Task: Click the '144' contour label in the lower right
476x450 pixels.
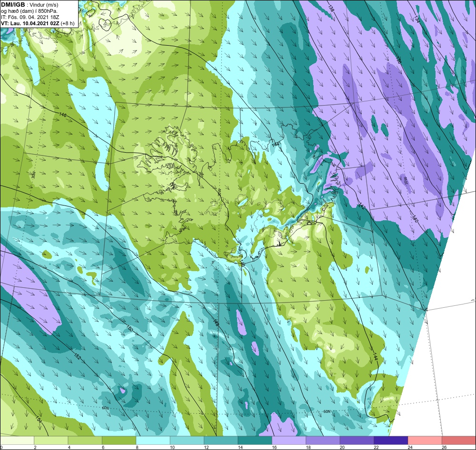Action: coord(376,356)
